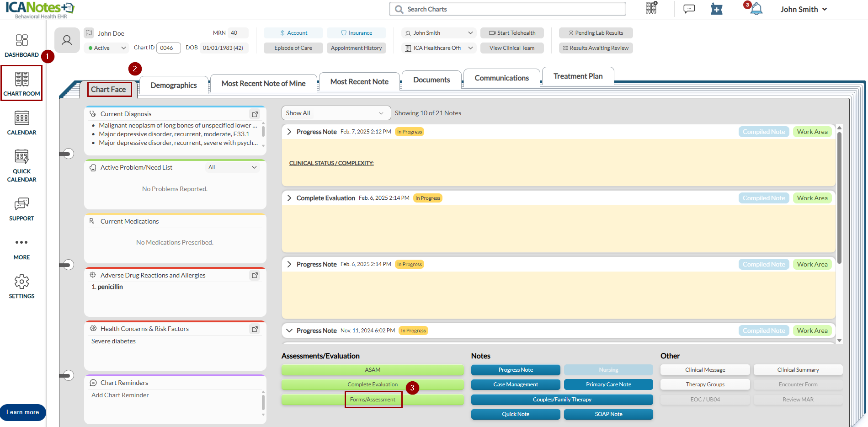The image size is (868, 427).
Task: Open the Communications tab
Action: [502, 78]
